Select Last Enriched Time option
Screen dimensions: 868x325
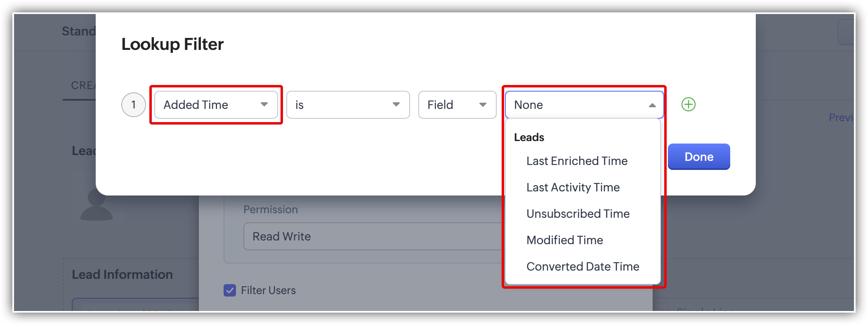pos(577,161)
